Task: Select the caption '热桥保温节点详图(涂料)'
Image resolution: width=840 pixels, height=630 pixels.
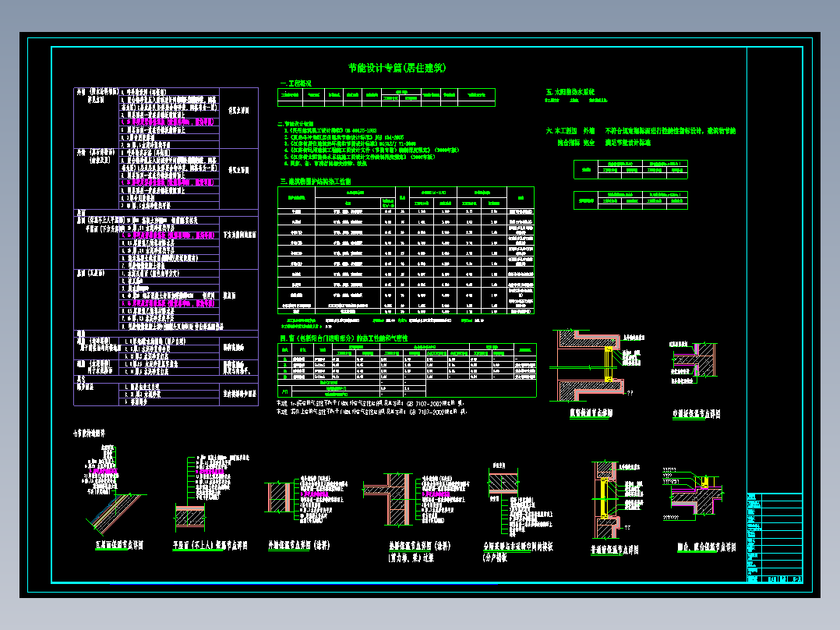Action: 419,547
